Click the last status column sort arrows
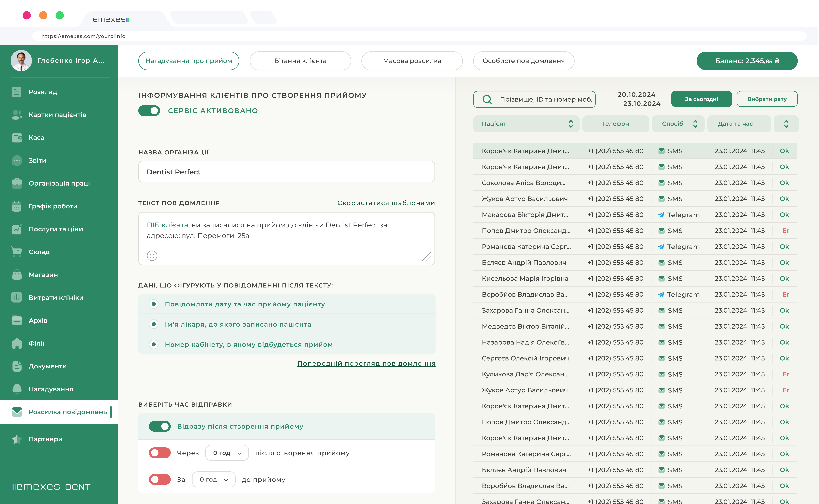 click(786, 124)
